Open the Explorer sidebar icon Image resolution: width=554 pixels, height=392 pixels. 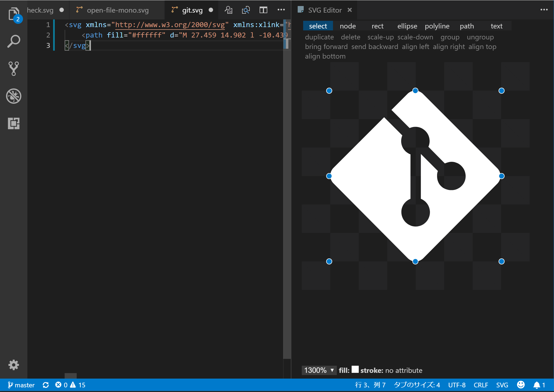click(x=13, y=14)
